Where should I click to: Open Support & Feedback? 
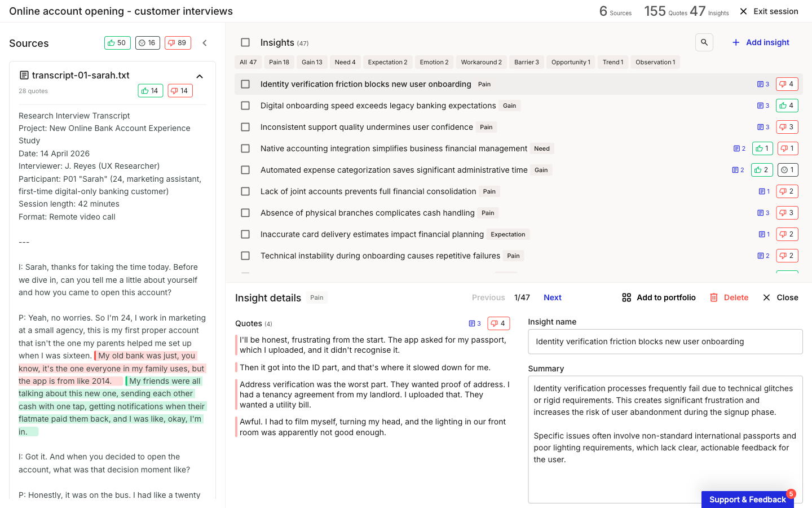747,500
